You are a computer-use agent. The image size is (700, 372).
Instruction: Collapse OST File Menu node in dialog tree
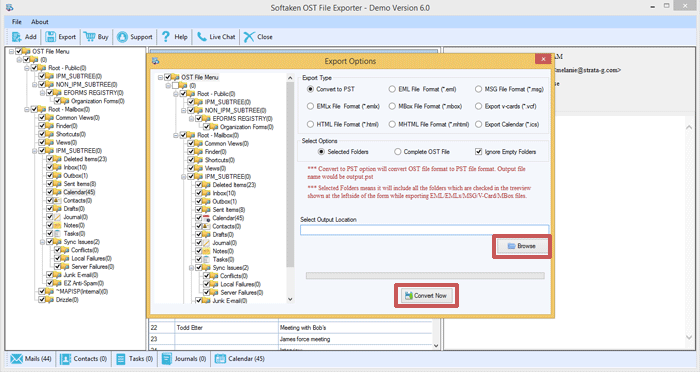160,77
